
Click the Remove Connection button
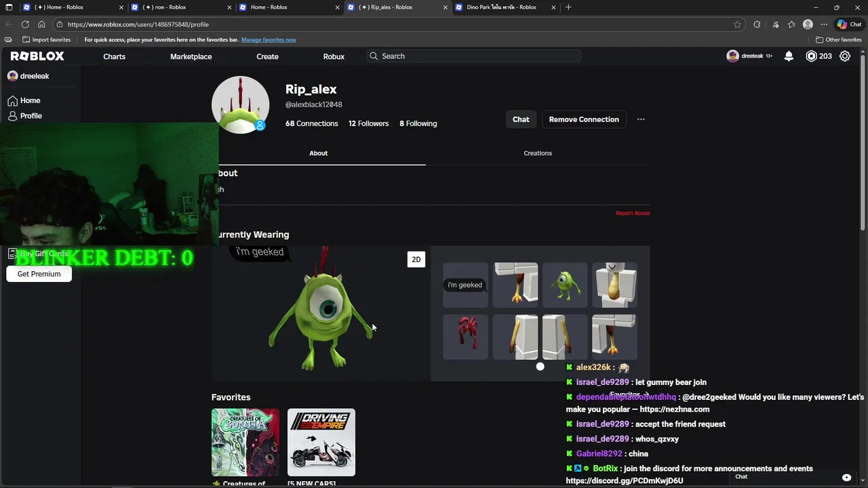coord(584,119)
